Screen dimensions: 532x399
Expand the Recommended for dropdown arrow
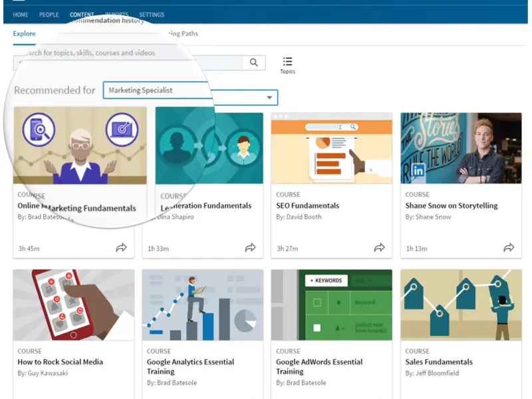[x=269, y=97]
